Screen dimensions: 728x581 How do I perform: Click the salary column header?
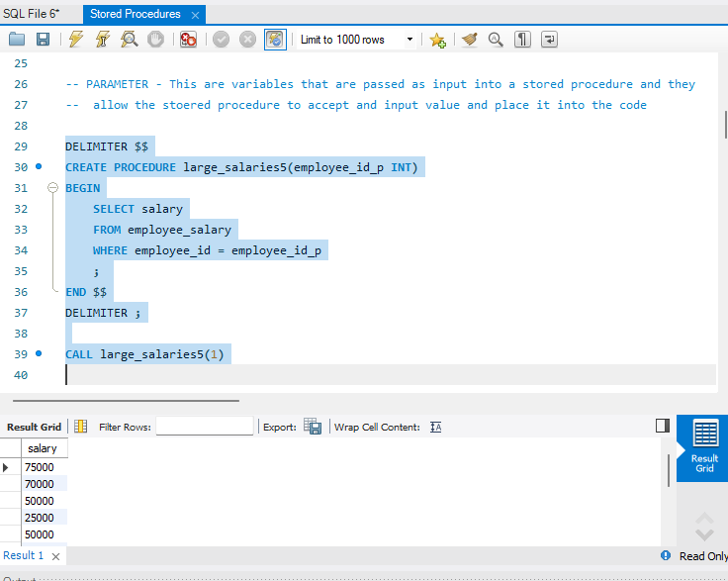point(45,448)
